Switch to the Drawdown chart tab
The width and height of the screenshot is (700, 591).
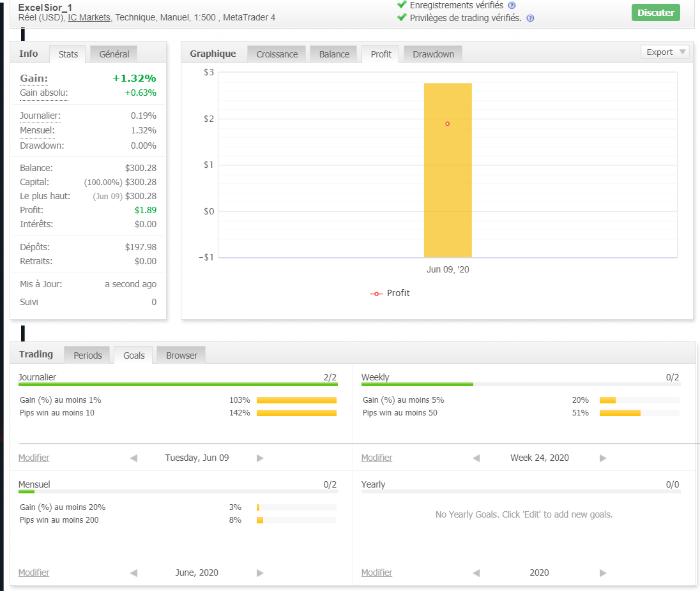point(433,54)
